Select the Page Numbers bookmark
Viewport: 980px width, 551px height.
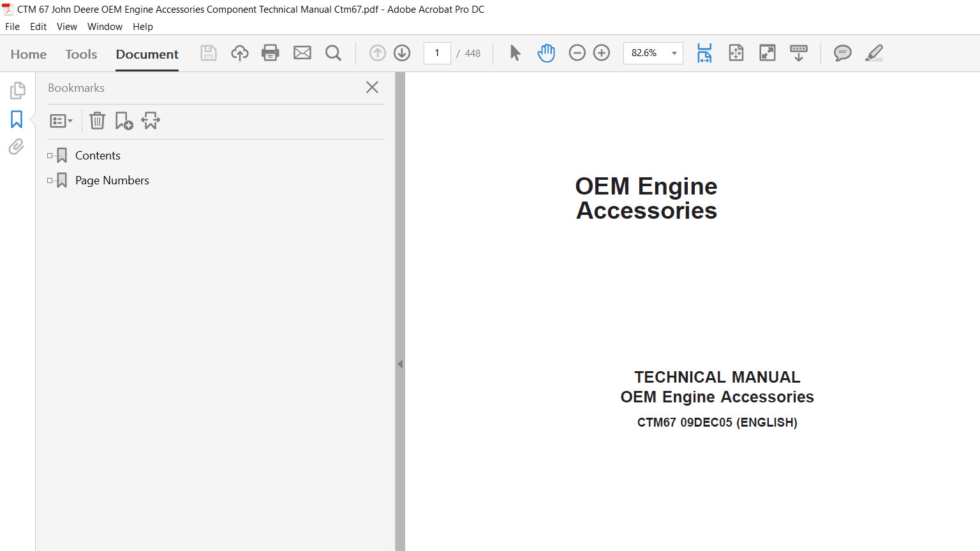coord(112,180)
